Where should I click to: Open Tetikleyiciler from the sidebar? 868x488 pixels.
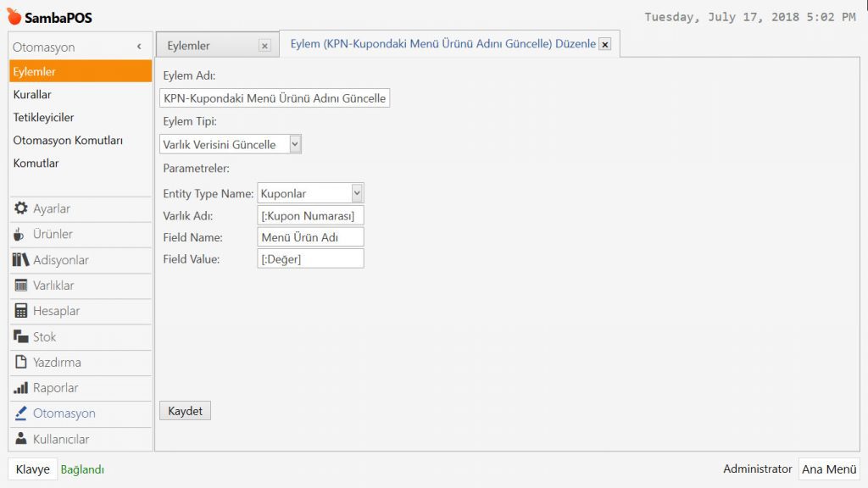pyautogui.click(x=43, y=118)
